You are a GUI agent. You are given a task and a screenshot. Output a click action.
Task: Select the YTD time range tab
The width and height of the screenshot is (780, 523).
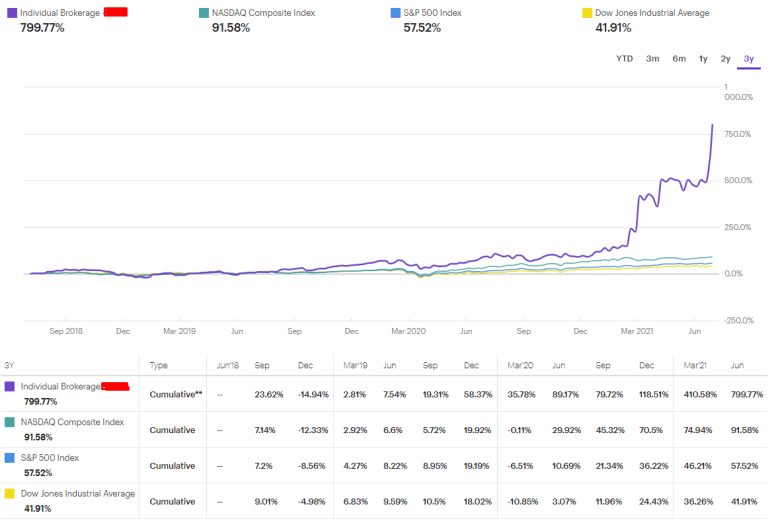(624, 59)
